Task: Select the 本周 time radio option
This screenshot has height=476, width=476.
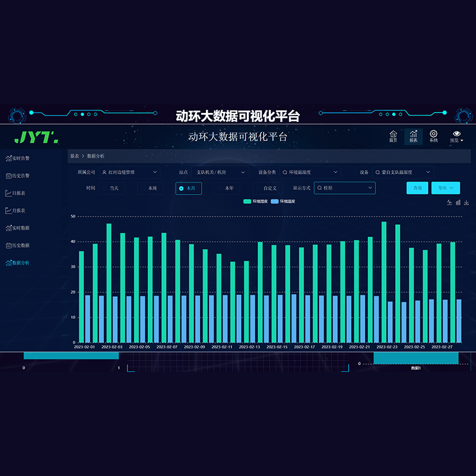Action: click(x=152, y=188)
